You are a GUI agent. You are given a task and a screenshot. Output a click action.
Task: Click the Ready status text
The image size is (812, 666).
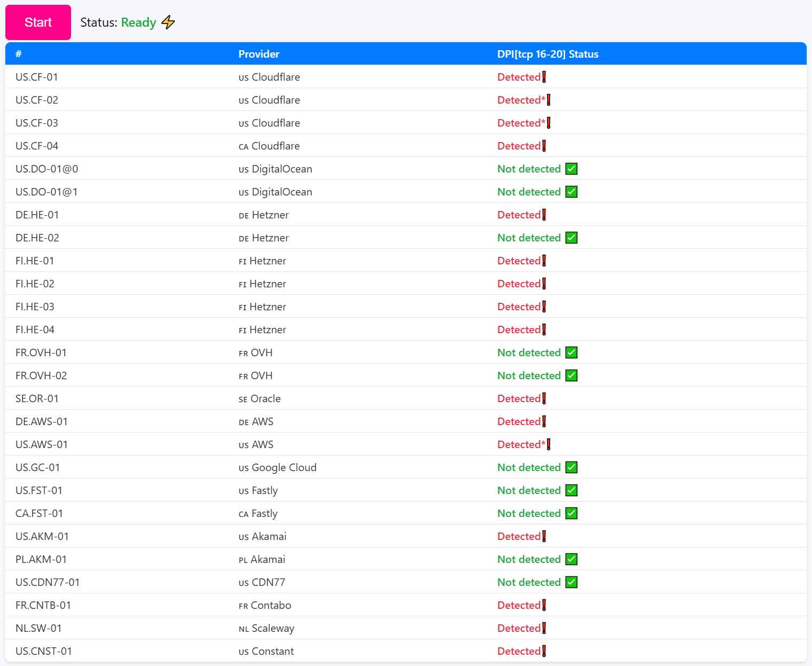point(138,22)
